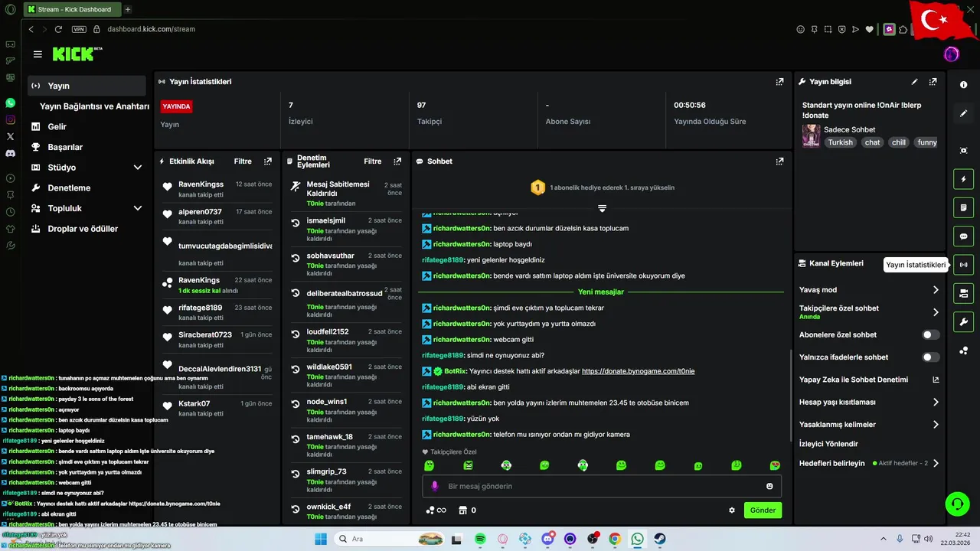Expand Topluluk menu chevron
The height and width of the screenshot is (551, 980).
(138, 208)
